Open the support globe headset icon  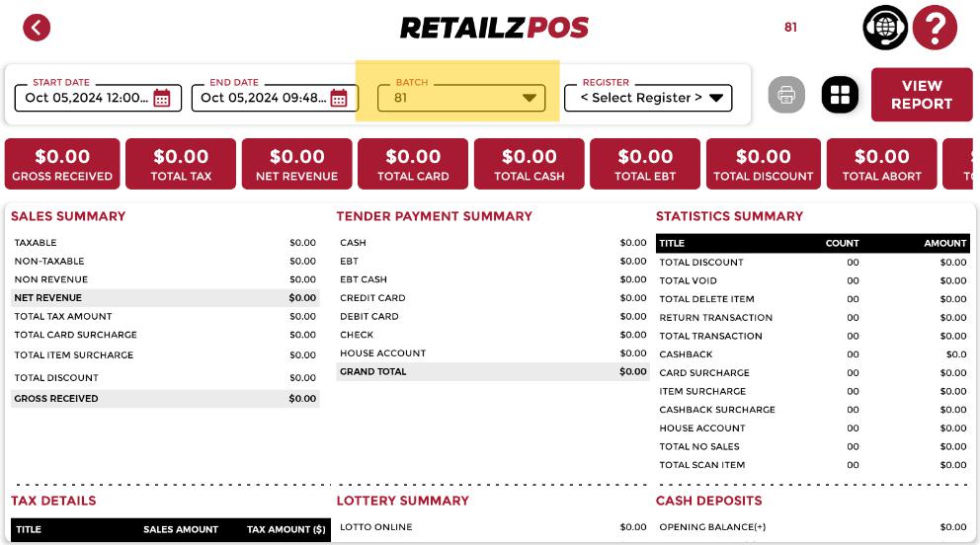pyautogui.click(x=885, y=28)
